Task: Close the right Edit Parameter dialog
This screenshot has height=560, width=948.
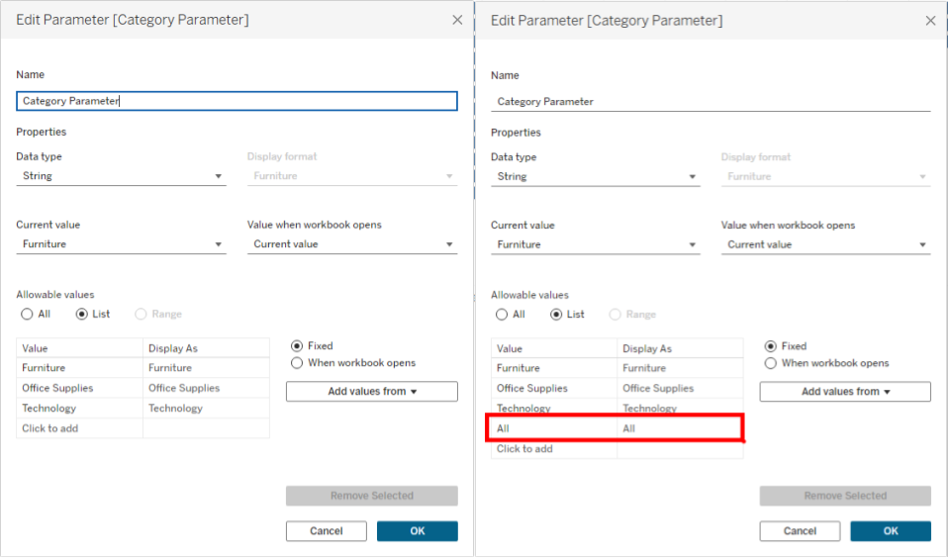Action: (930, 21)
